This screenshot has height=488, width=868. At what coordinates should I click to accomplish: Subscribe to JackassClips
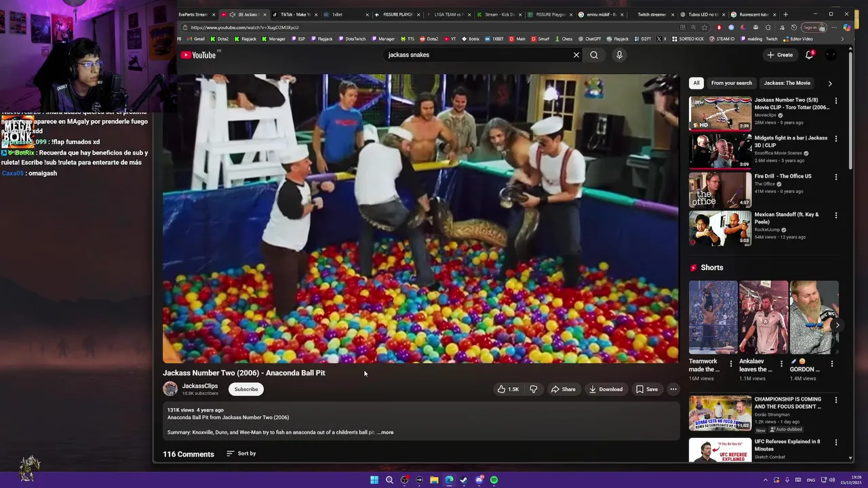(x=246, y=389)
